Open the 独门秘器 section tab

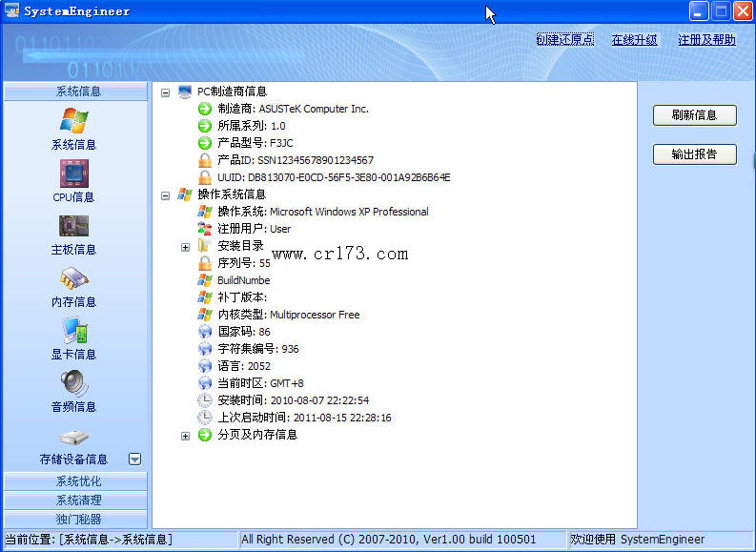(x=76, y=520)
